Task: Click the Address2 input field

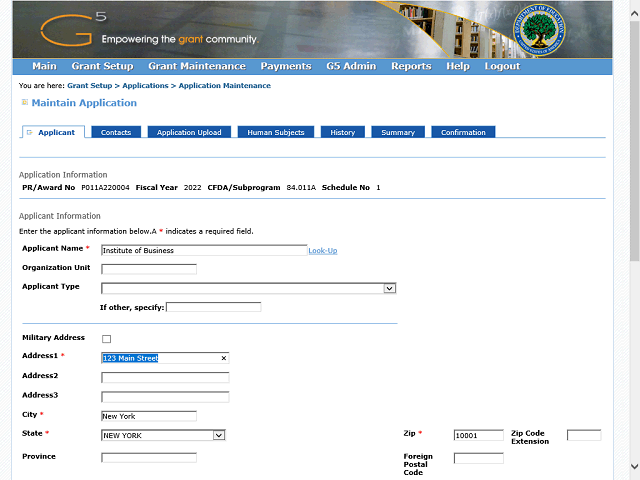Action: [165, 378]
